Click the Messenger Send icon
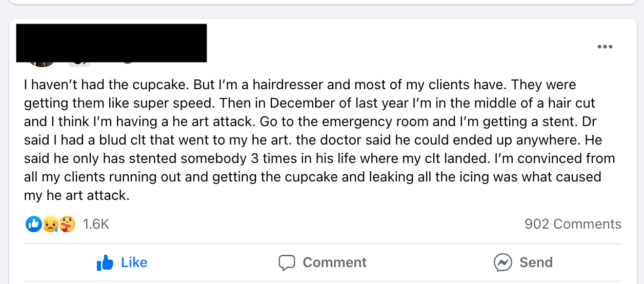 (502, 263)
